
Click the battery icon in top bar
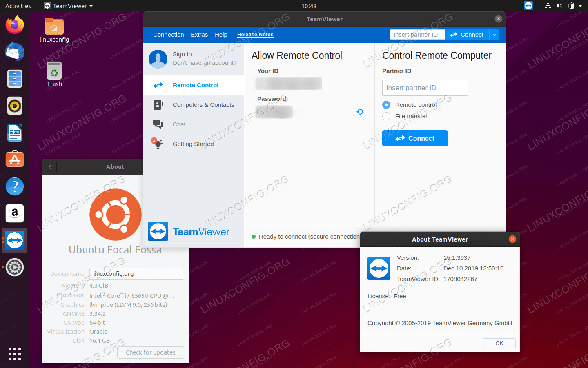571,6
